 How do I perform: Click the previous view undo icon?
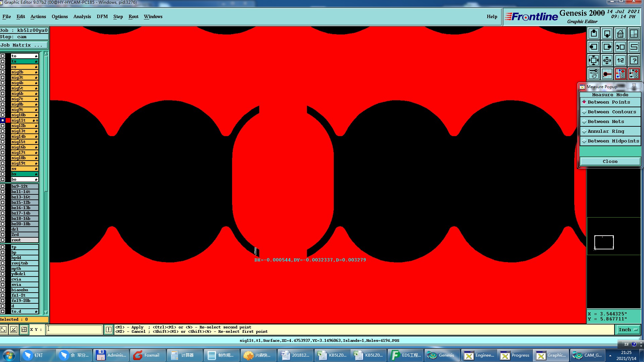tap(620, 47)
